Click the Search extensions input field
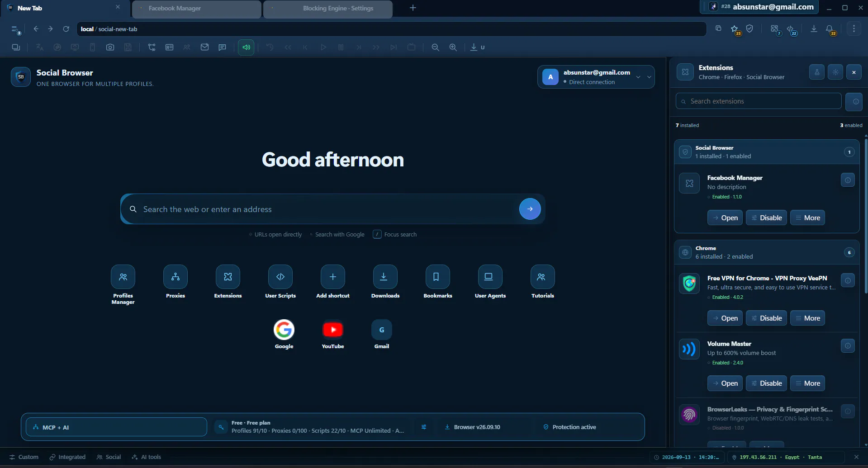Image resolution: width=868 pixels, height=468 pixels. [759, 101]
